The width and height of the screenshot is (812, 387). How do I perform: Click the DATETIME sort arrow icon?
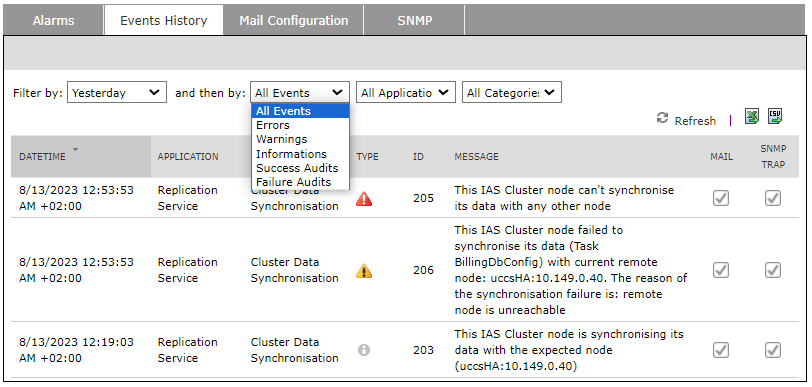pyautogui.click(x=76, y=149)
